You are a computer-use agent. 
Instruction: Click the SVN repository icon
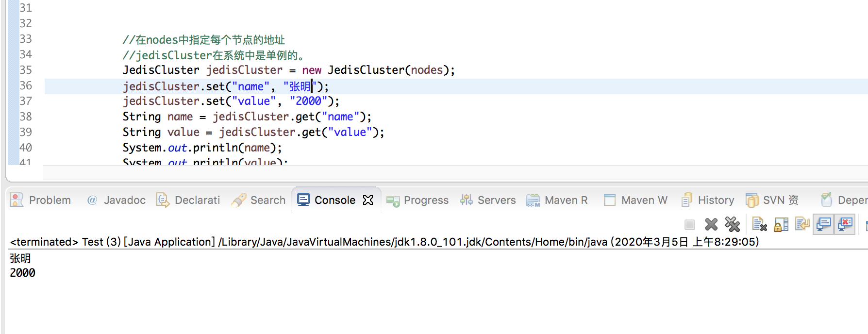pos(752,200)
